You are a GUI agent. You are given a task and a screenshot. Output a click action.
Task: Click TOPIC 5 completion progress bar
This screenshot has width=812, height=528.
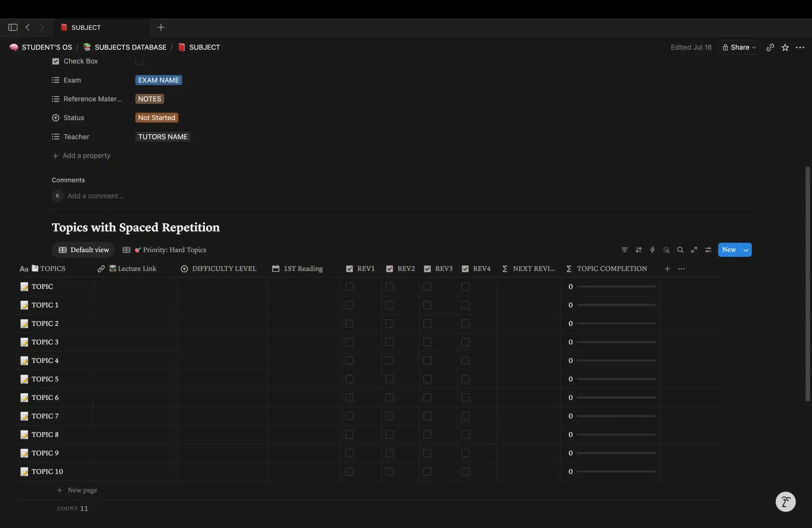pos(617,379)
